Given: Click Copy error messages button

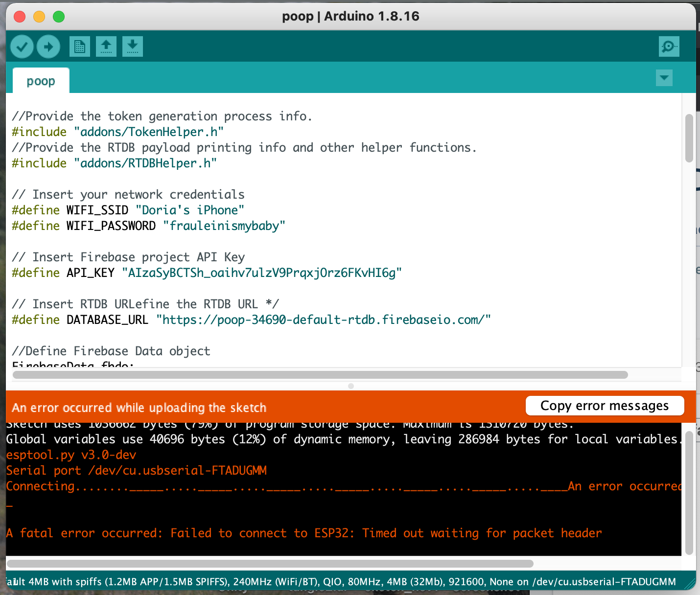Looking at the screenshot, I should pyautogui.click(x=605, y=406).
